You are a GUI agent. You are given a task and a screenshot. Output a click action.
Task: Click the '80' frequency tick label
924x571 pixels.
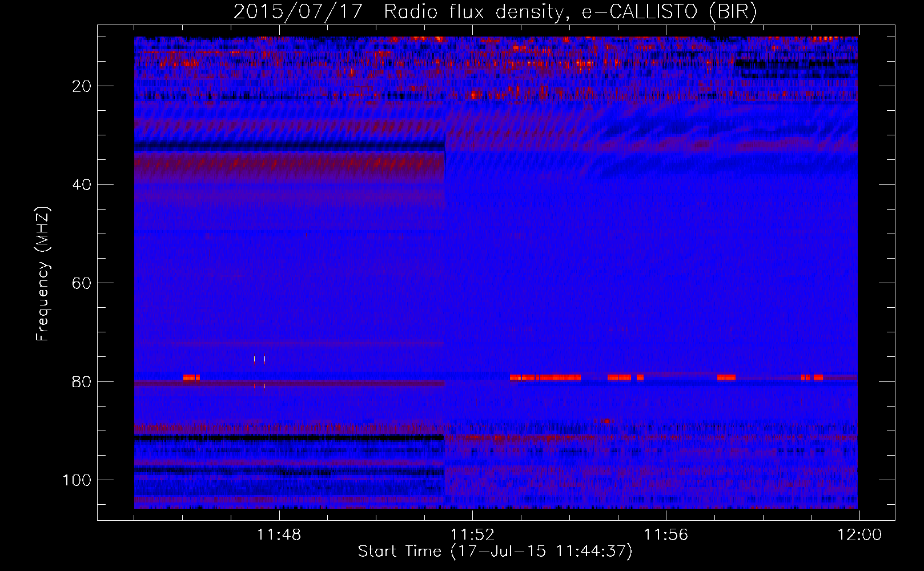click(82, 381)
